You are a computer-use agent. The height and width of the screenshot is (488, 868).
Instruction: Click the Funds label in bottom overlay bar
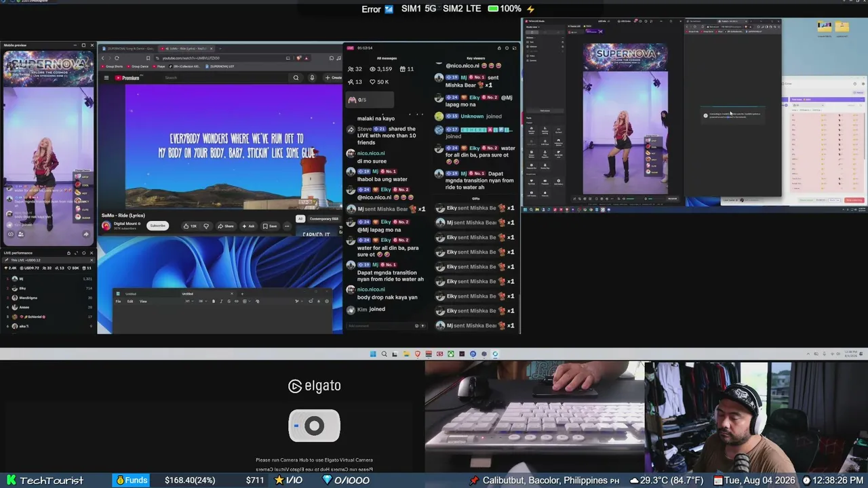(131, 481)
